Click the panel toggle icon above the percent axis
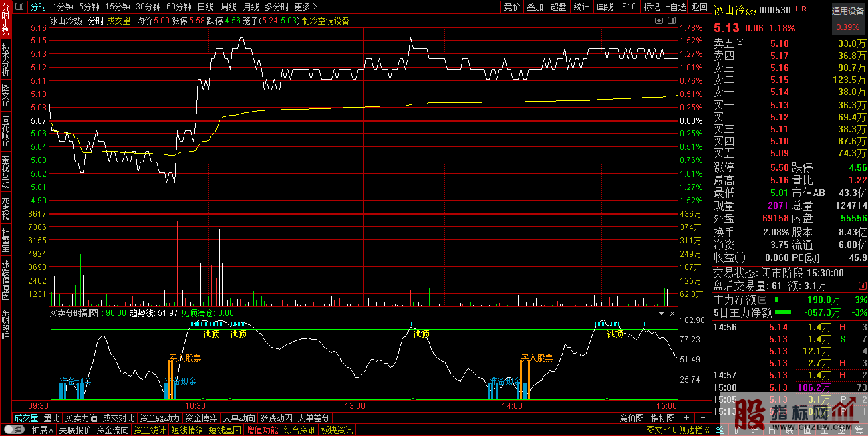The height and width of the screenshot is (436, 868). pyautogui.click(x=672, y=21)
